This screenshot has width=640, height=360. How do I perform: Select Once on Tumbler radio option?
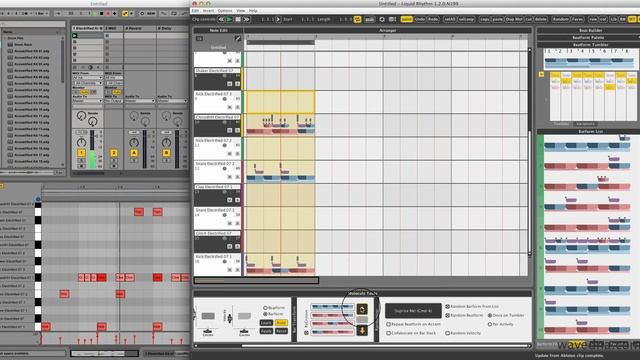490,315
